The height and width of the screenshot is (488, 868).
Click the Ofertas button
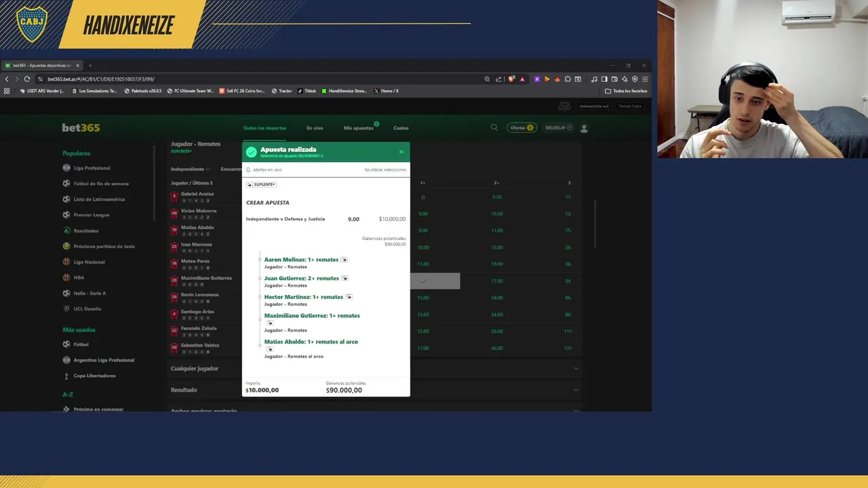521,127
